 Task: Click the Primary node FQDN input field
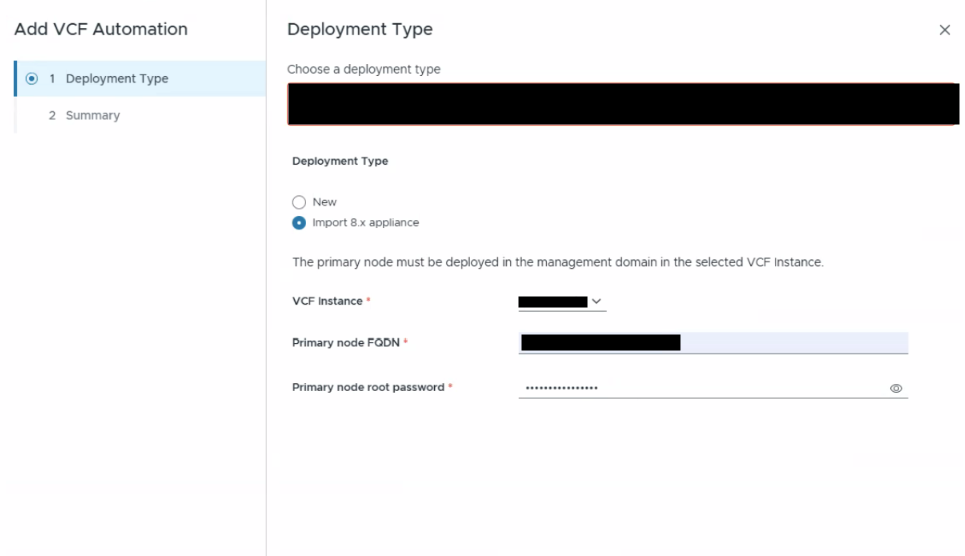pos(713,342)
